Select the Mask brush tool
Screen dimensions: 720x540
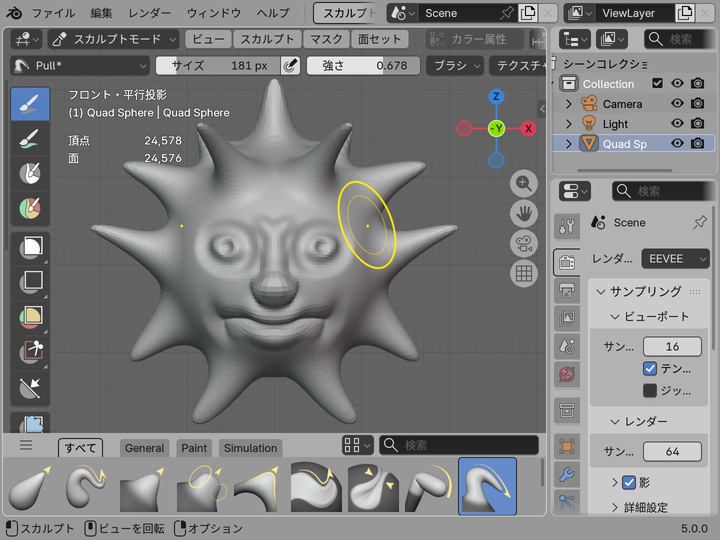click(30, 174)
